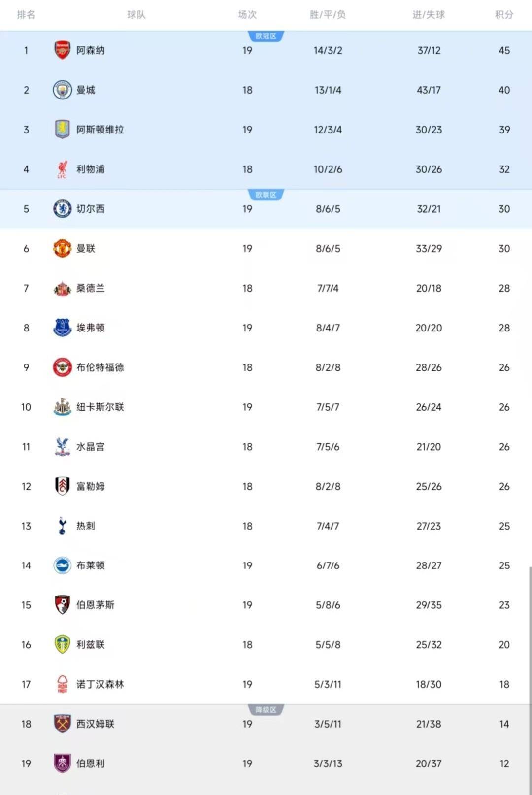The width and height of the screenshot is (532, 795).
Task: Select the 场次 column header
Action: (247, 15)
